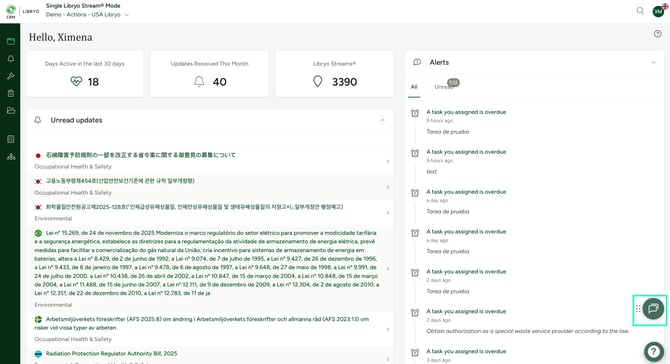The width and height of the screenshot is (670, 364).
Task: Click the Brazil flag icon on Lei nº 15.269
Action: pyautogui.click(x=38, y=233)
